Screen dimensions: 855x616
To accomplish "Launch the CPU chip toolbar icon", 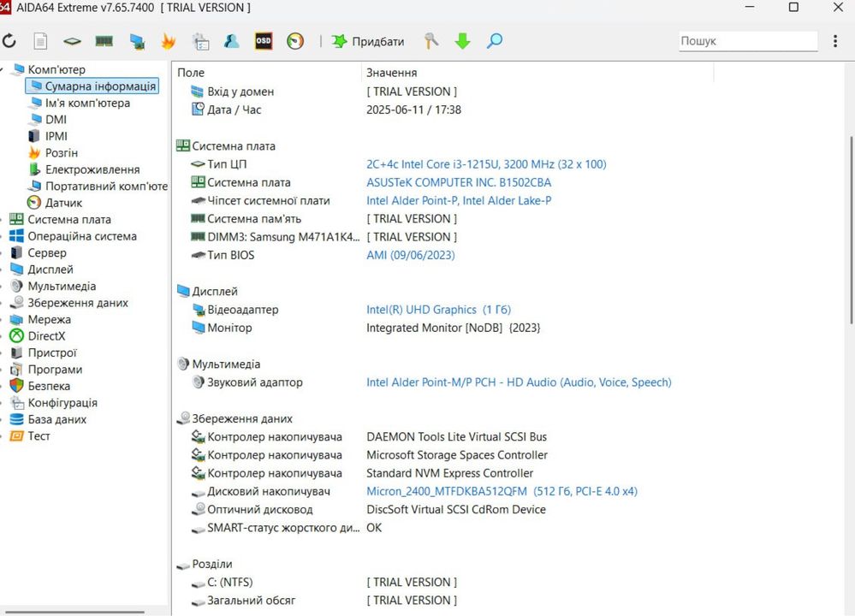I will coord(72,41).
